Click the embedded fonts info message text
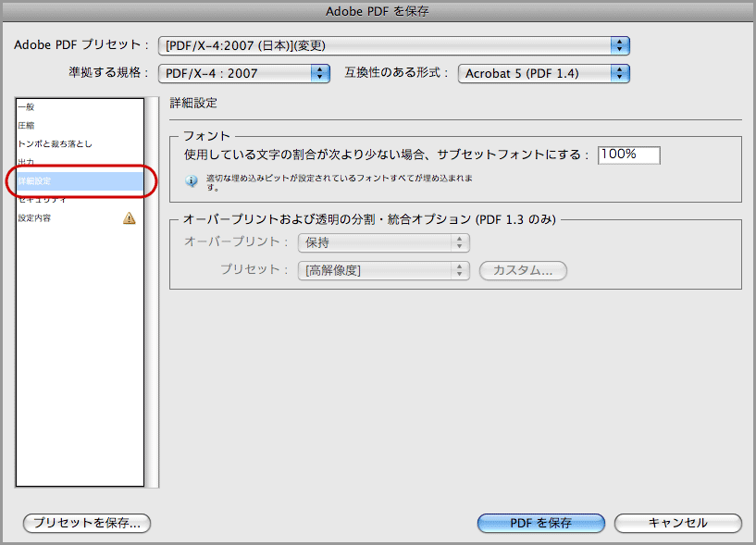The image size is (756, 545). tap(340, 182)
